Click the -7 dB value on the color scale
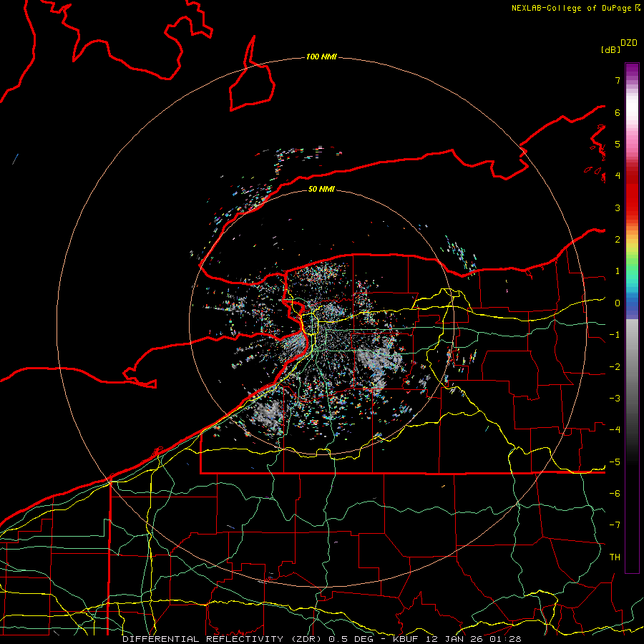 click(615, 525)
